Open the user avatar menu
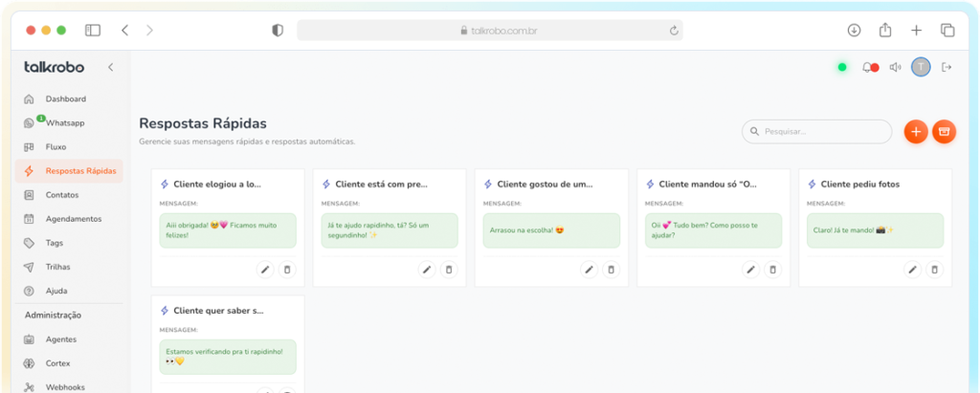The width and height of the screenshot is (980, 393). tap(921, 67)
